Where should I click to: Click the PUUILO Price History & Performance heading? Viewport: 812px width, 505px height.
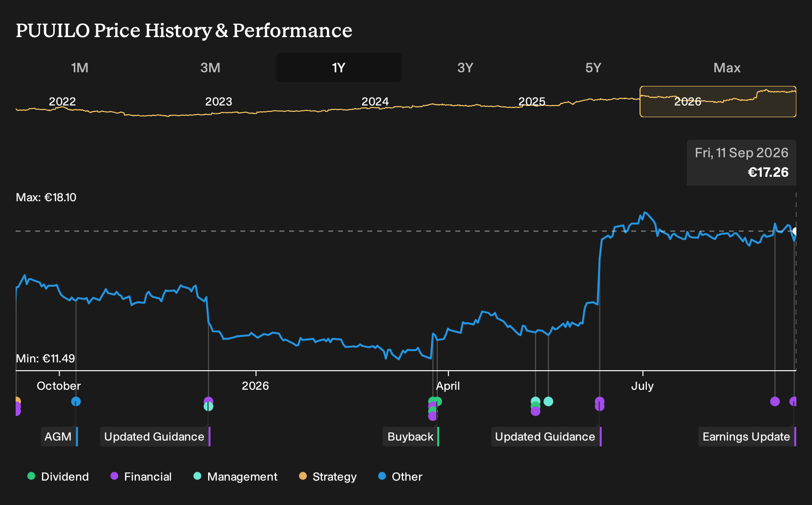tap(184, 30)
